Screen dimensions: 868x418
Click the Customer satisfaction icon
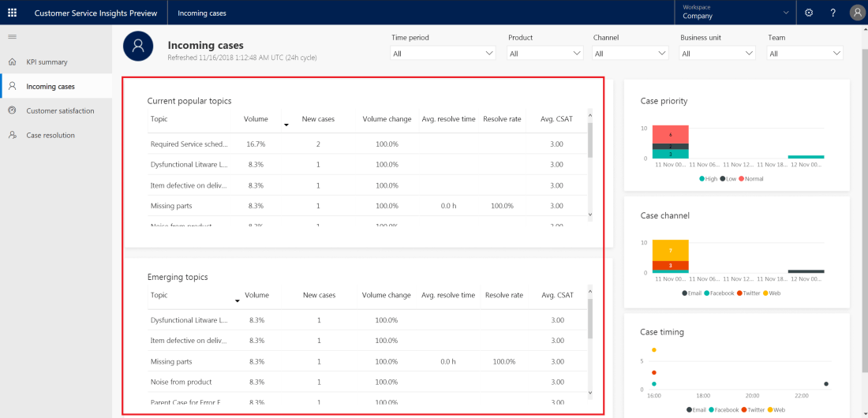tap(12, 111)
